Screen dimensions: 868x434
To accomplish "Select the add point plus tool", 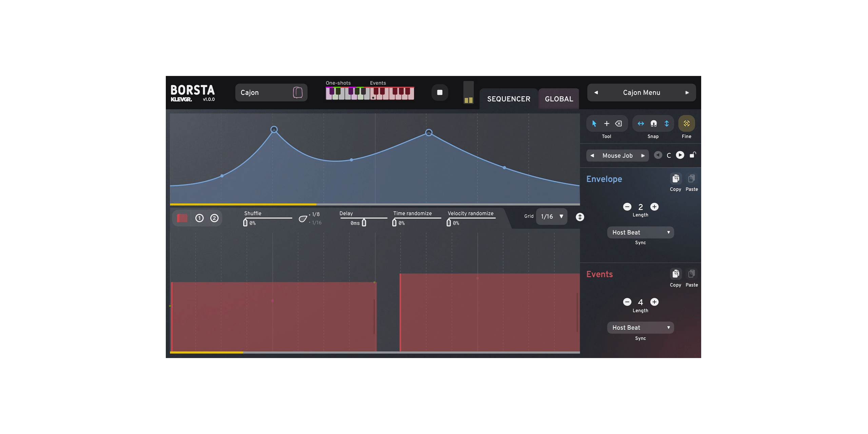I will click(x=607, y=124).
